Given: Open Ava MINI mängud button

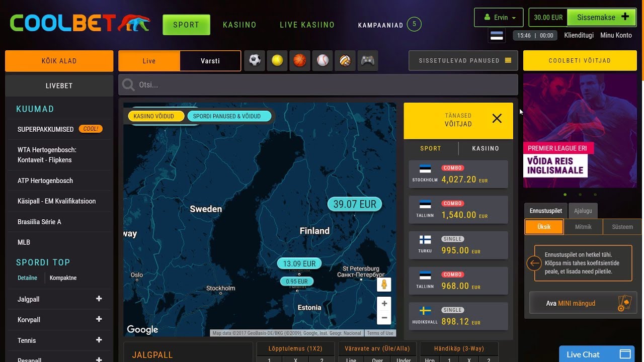Looking at the screenshot, I should pyautogui.click(x=583, y=303).
